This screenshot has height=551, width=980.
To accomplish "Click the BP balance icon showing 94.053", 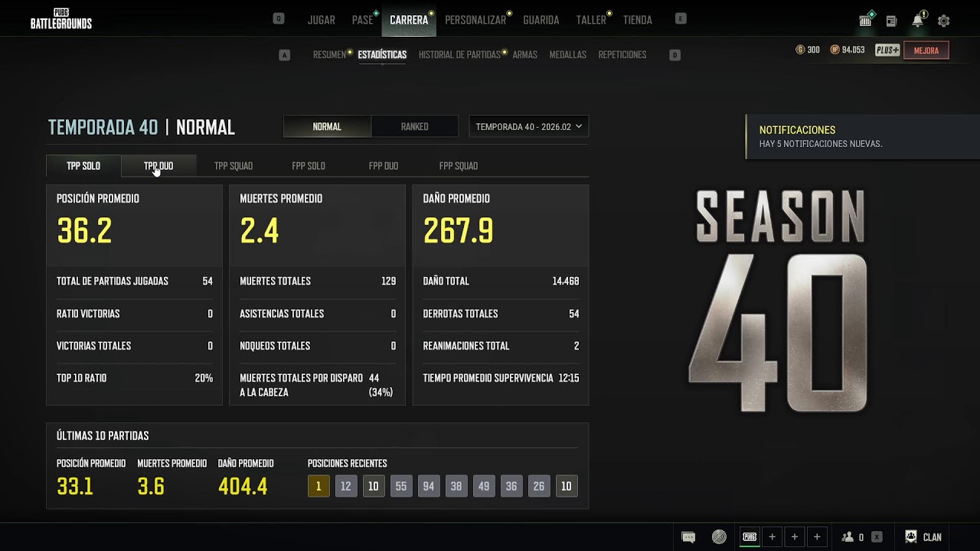I will pos(835,50).
